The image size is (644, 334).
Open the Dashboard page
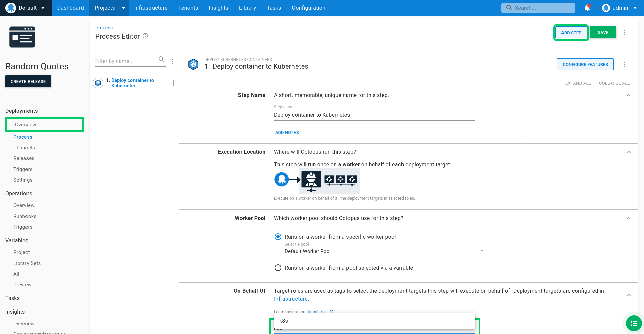point(70,8)
